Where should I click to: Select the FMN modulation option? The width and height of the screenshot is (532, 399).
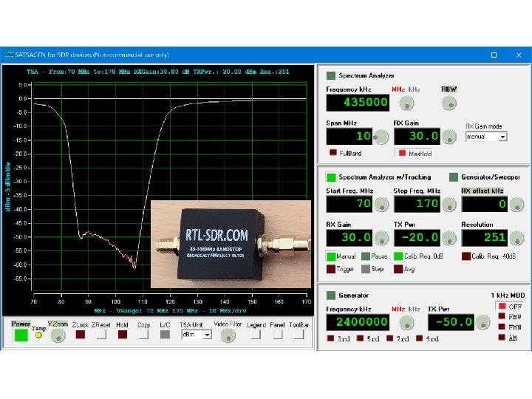[x=502, y=327]
